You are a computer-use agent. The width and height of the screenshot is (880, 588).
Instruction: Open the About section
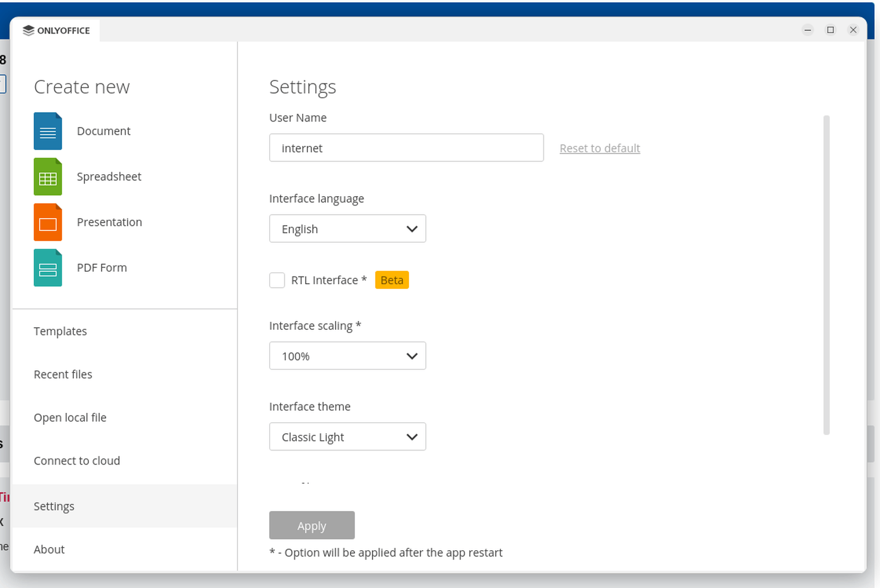click(x=49, y=549)
